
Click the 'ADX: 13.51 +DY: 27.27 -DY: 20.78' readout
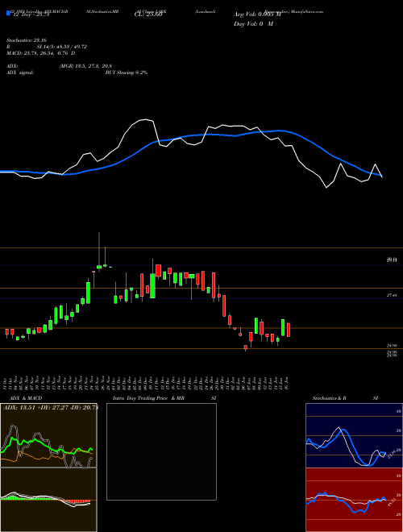tap(50, 408)
